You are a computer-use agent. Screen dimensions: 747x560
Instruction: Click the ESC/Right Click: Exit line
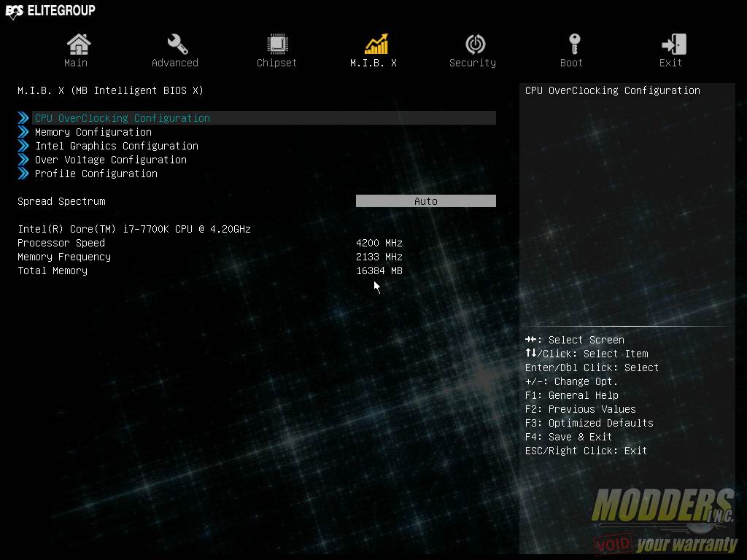point(586,451)
